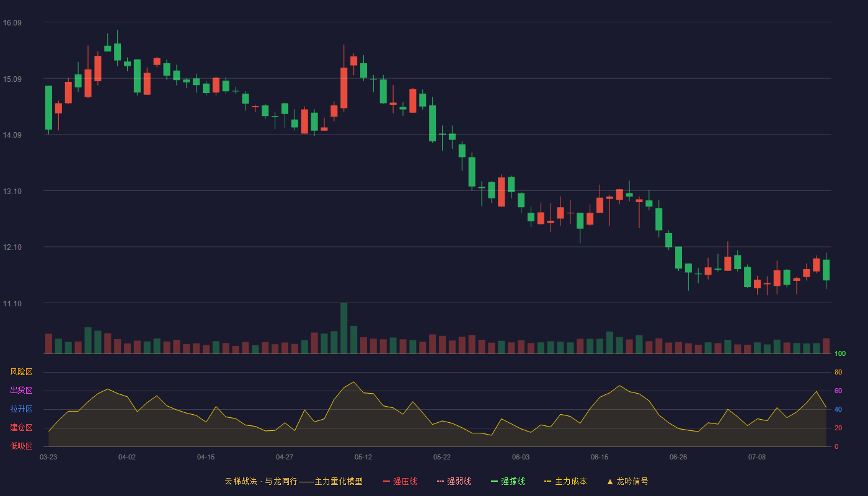Screen dimensions: 868x496
Task: Click the orange 80 indicator axis value
Action: 838,372
